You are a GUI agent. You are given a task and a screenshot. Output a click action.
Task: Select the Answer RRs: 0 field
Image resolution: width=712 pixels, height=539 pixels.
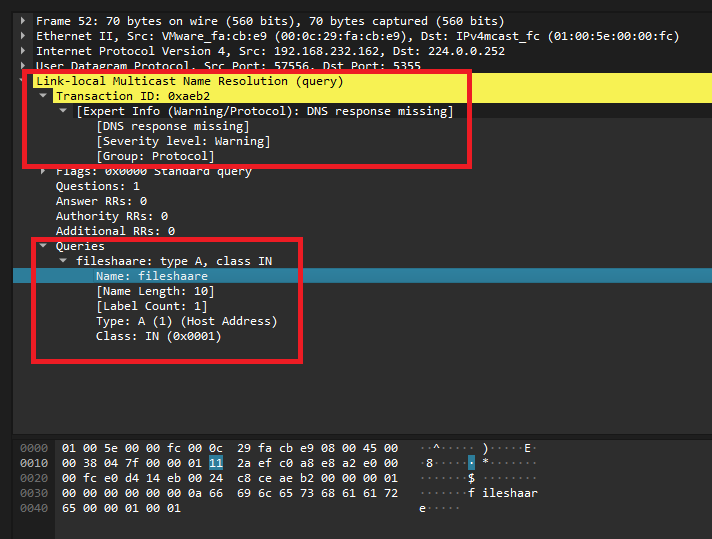(101, 201)
